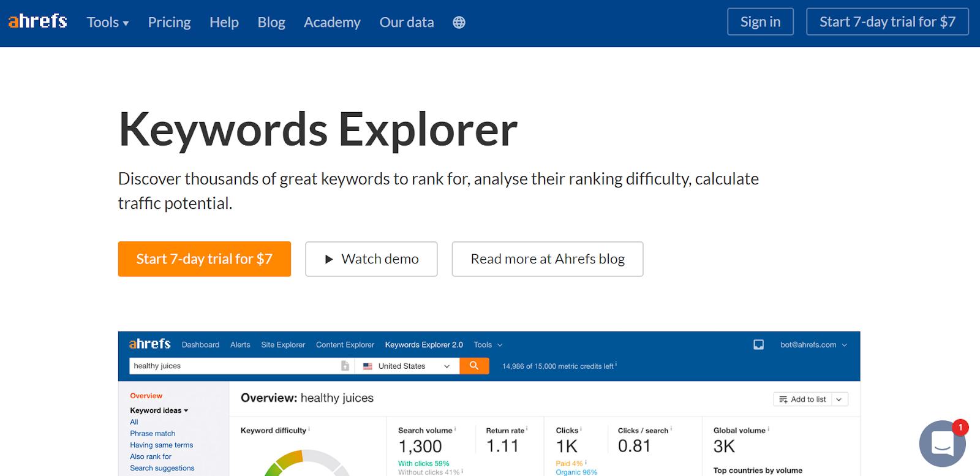This screenshot has height=476, width=980.
Task: Open Tools dropdown in demo header
Action: coord(488,345)
